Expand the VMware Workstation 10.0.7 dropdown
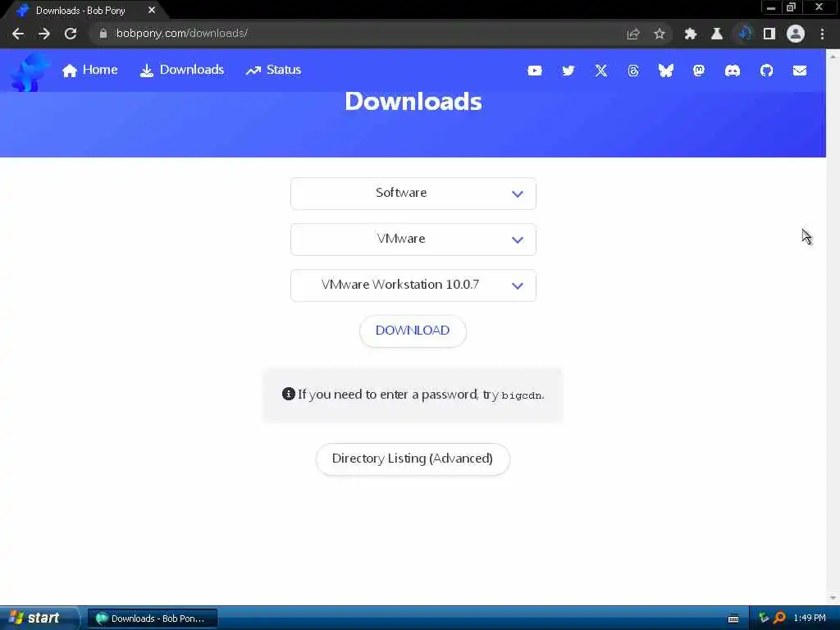Screen dimensions: 840x630 tap(413, 285)
